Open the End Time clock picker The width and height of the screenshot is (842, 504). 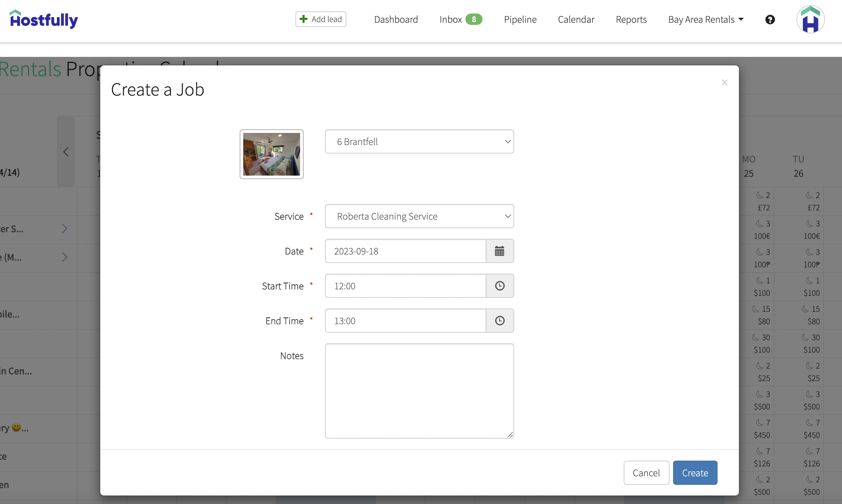(x=499, y=320)
